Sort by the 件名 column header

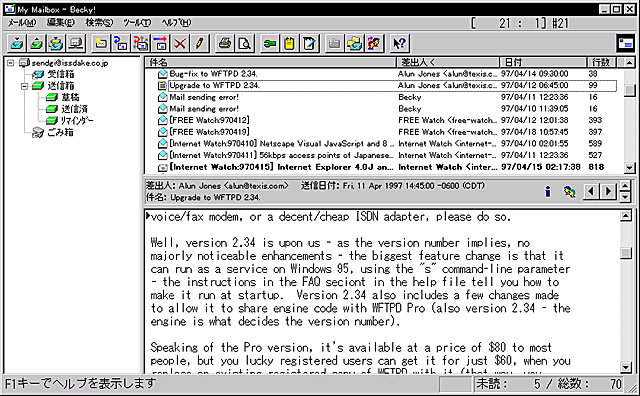[271, 62]
